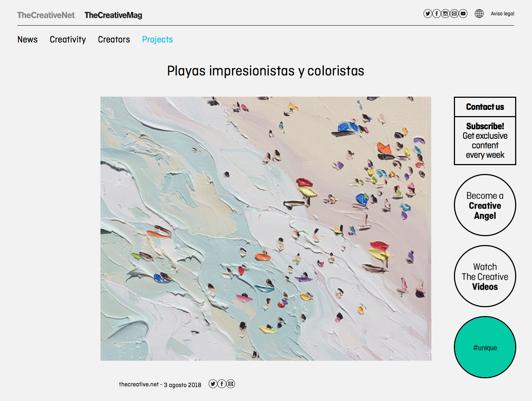This screenshot has height=401, width=532.
Task: Open the Aviso legal link
Action: [x=502, y=14]
